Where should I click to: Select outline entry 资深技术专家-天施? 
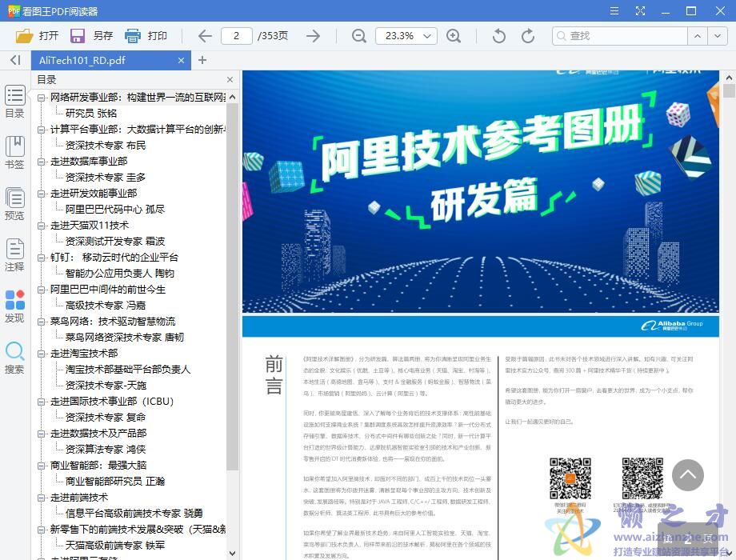pos(106,386)
